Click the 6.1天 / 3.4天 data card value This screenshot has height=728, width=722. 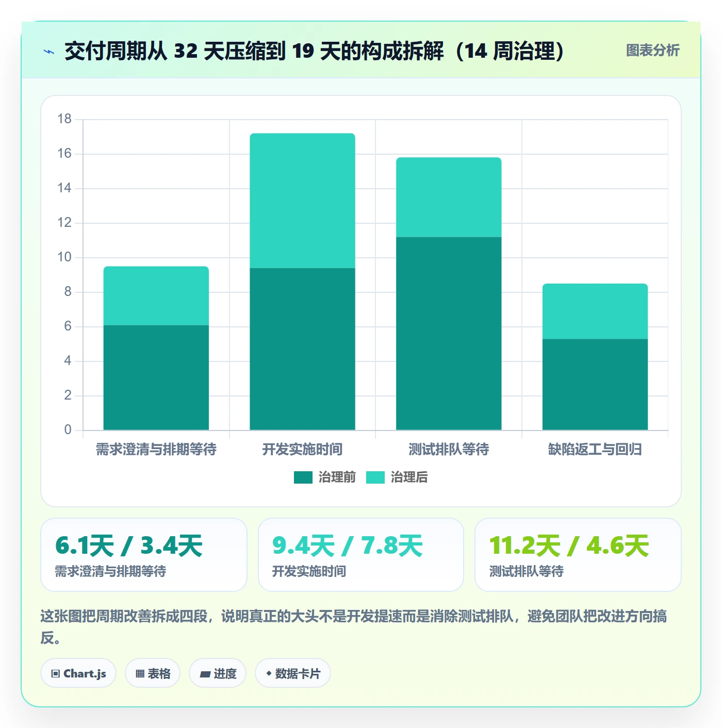129,545
